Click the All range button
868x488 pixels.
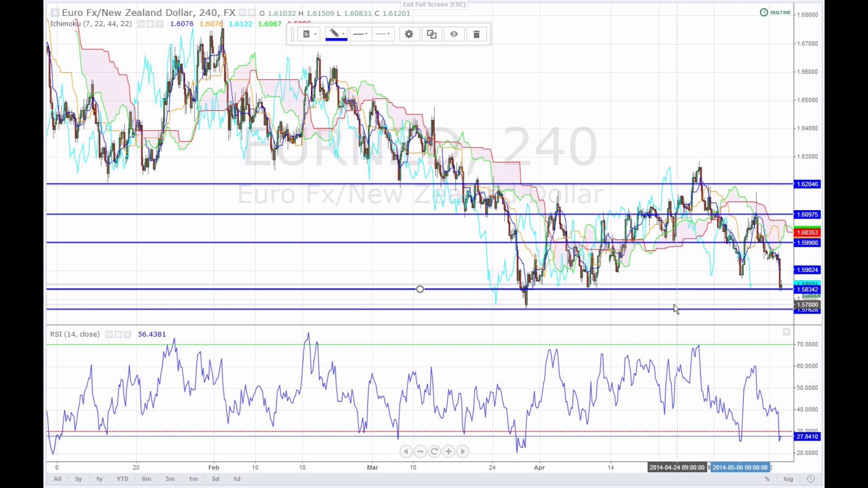click(57, 479)
